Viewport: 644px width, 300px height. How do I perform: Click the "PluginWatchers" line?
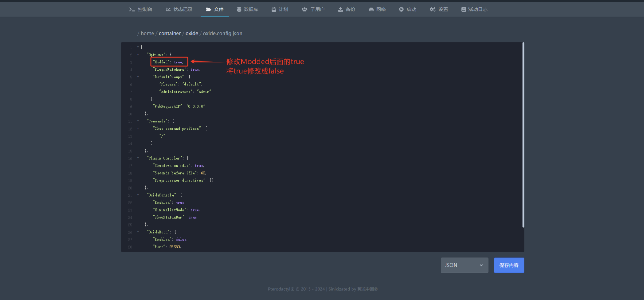click(176, 70)
